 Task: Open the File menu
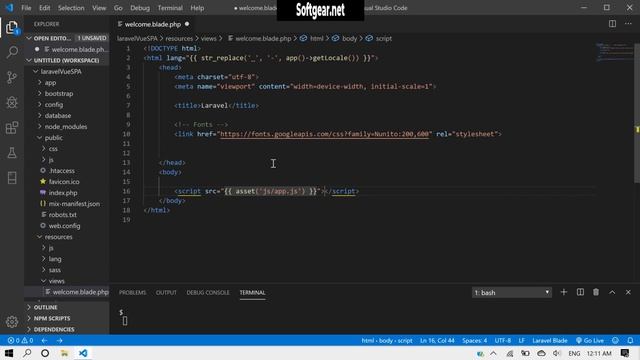point(26,8)
